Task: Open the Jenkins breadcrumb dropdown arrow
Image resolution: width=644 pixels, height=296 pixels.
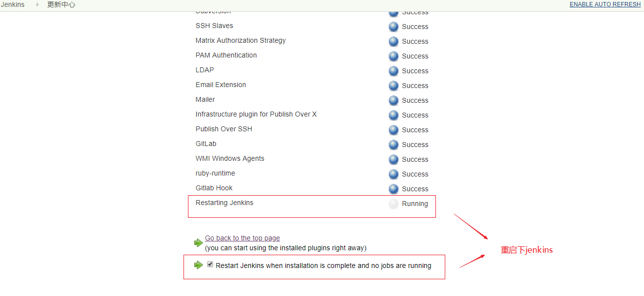Action: pos(37,4)
